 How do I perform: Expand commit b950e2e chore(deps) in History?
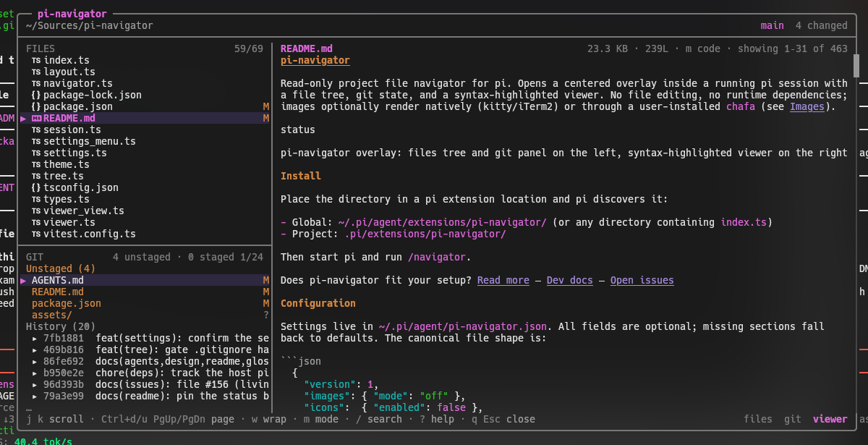click(35, 373)
